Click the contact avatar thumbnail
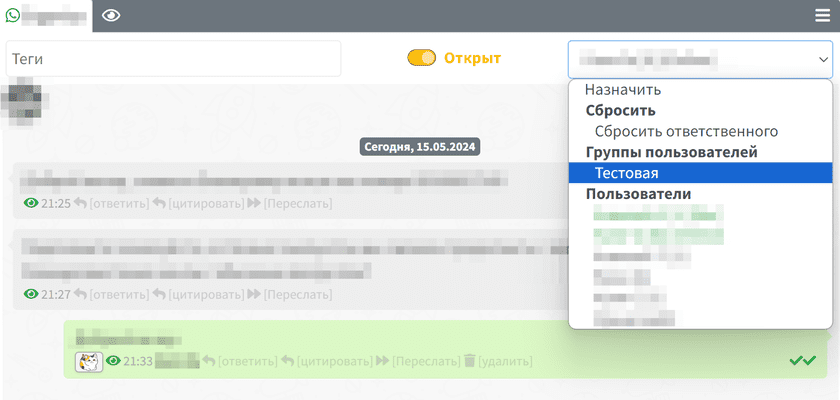 (22, 102)
